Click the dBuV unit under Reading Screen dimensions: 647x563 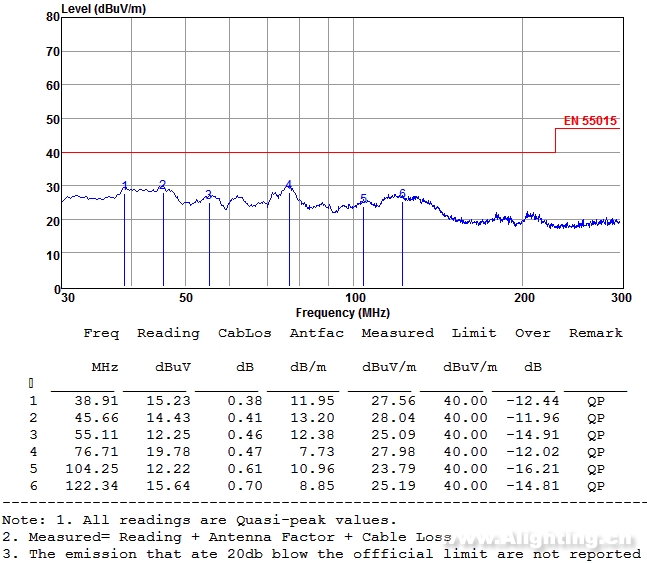coord(173,367)
